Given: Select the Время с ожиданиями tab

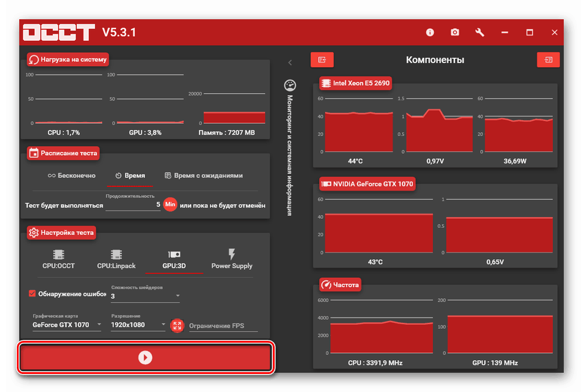Looking at the screenshot, I should click(204, 176).
